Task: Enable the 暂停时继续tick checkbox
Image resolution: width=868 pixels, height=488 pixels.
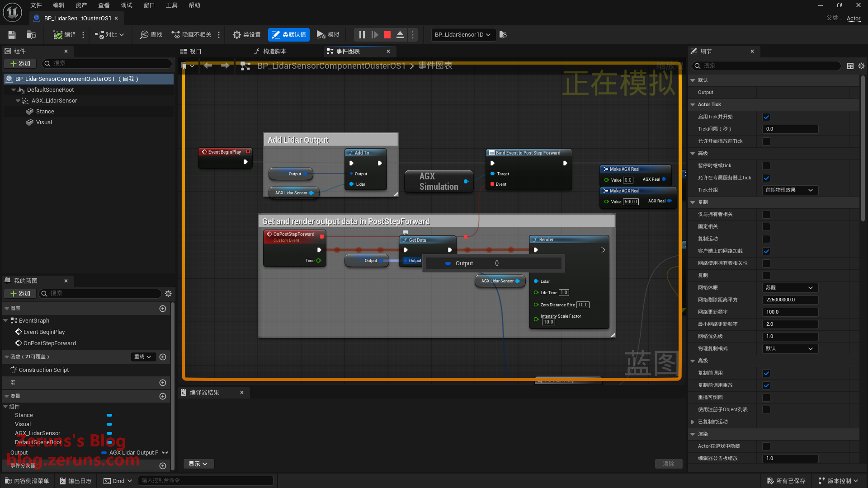Action: coord(766,166)
